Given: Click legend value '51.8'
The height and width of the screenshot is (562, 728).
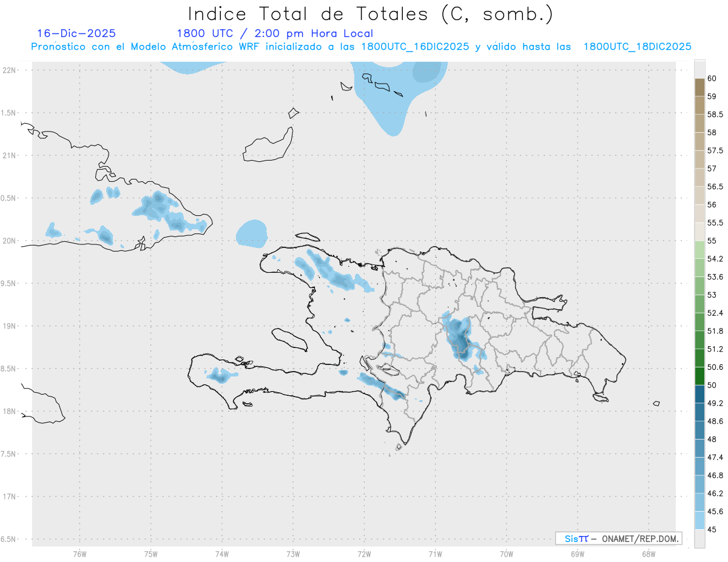Looking at the screenshot, I should 715,331.
